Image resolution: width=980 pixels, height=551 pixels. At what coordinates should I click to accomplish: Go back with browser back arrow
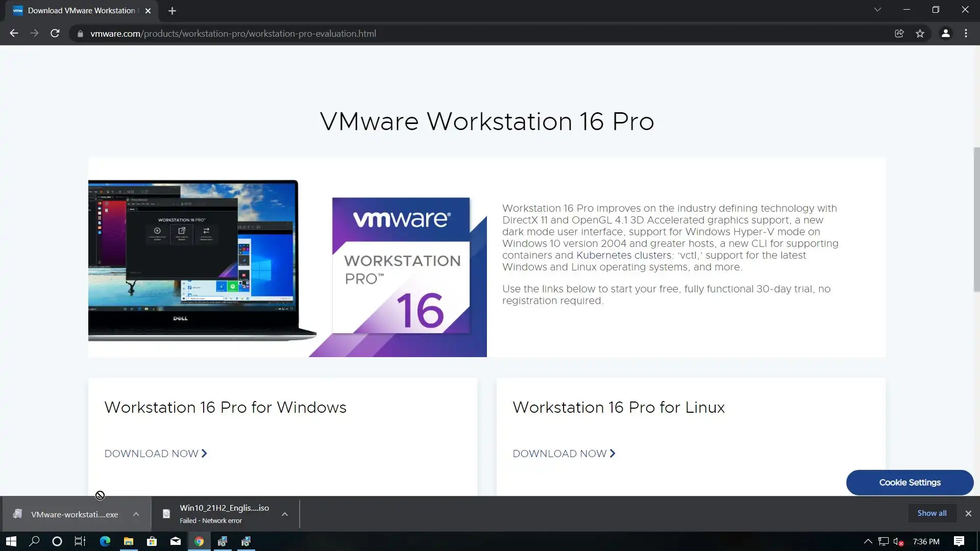[14, 33]
